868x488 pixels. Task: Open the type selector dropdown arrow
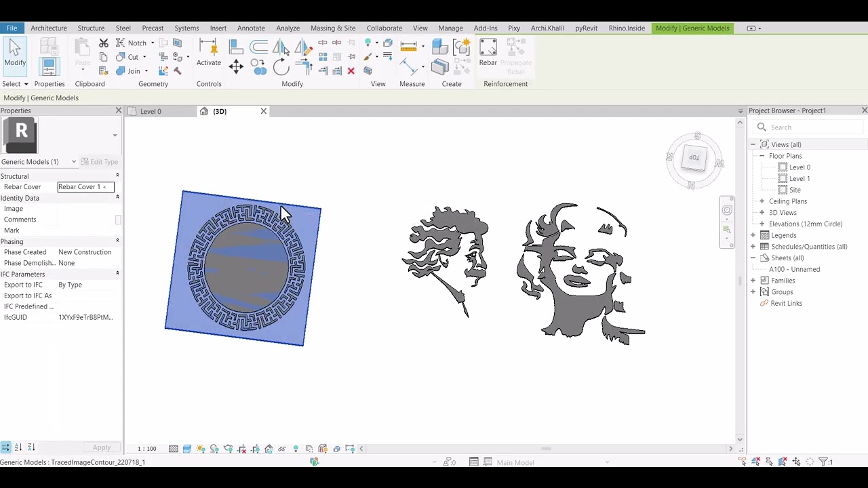pos(115,135)
